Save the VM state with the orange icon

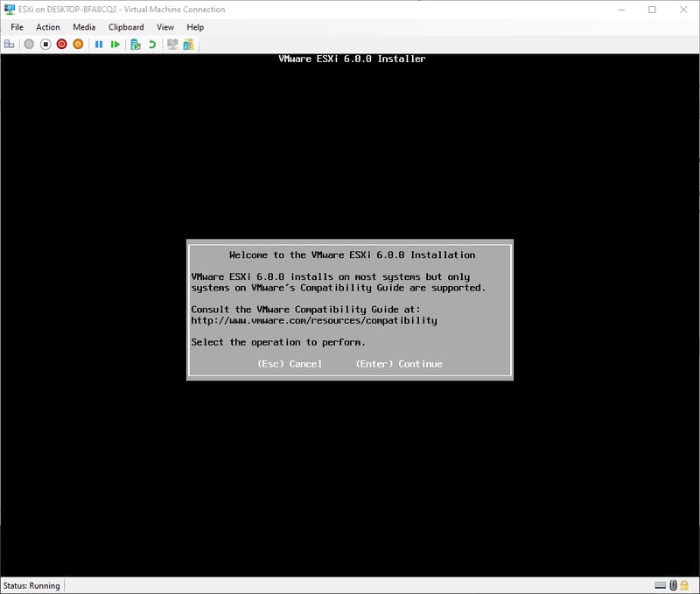click(x=78, y=44)
